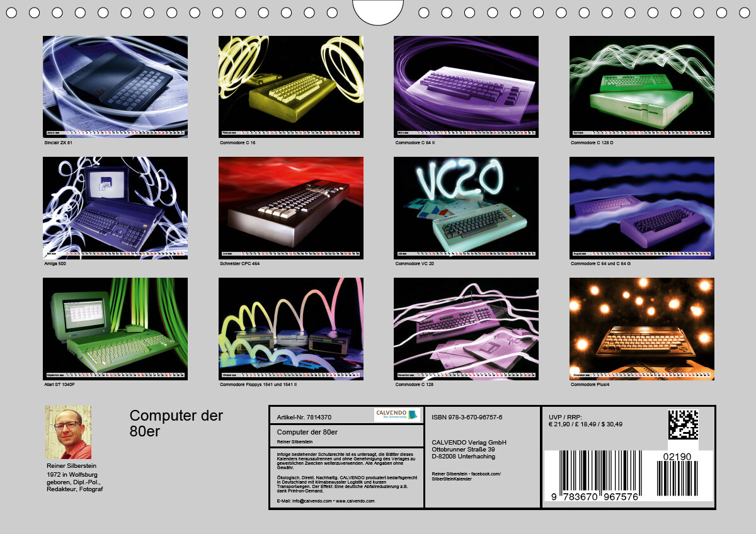Image resolution: width=756 pixels, height=534 pixels.
Task: Click the "Infolge bestehender Schutzrechte" legal paragraph
Action: [345, 461]
